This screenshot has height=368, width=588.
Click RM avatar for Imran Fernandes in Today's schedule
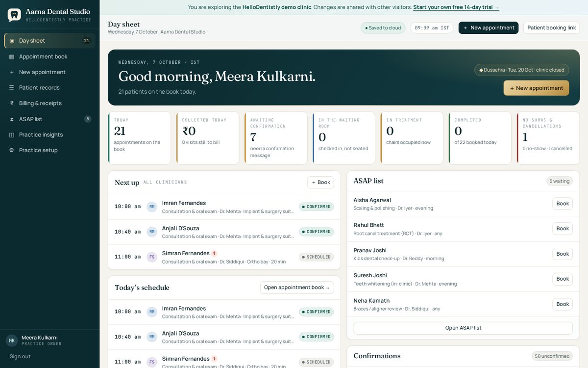coord(152,312)
